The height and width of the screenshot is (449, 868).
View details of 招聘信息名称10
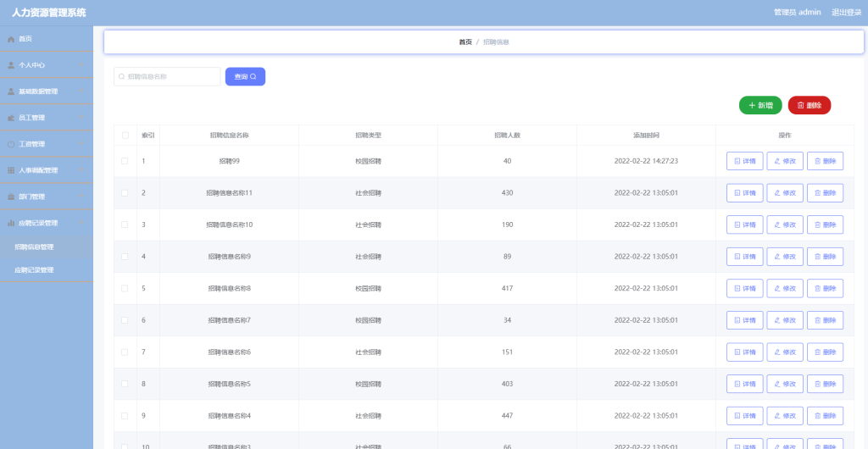(x=744, y=224)
